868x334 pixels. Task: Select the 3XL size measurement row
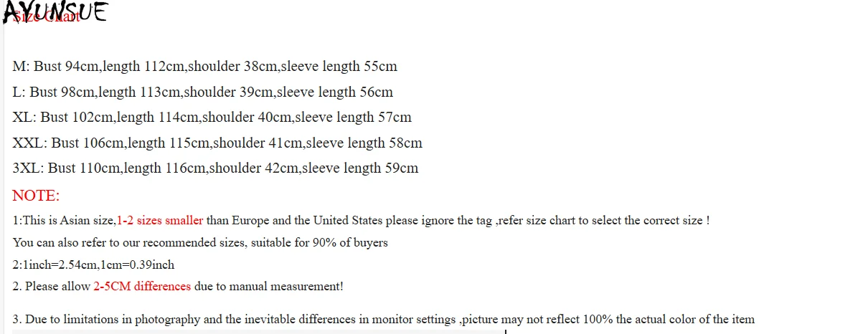[x=215, y=168]
